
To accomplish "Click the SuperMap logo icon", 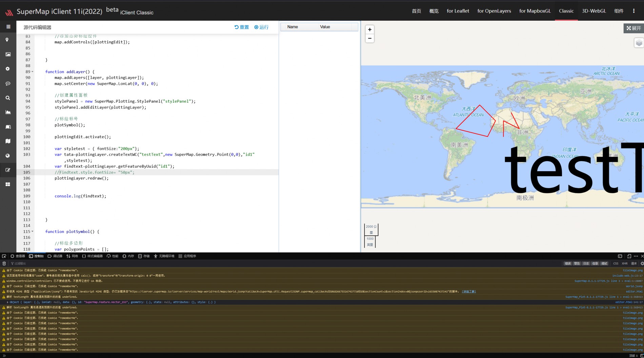I will tap(9, 13).
